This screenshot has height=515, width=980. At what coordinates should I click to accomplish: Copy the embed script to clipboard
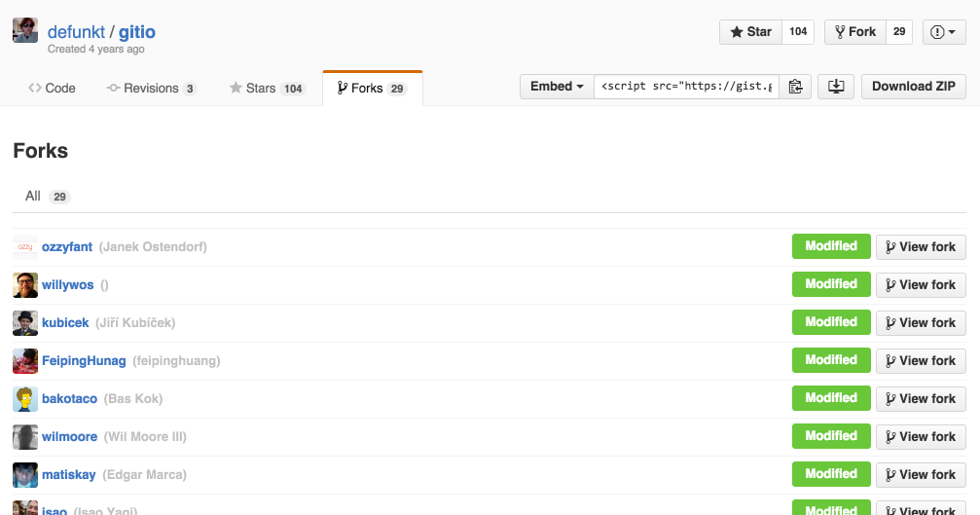795,87
